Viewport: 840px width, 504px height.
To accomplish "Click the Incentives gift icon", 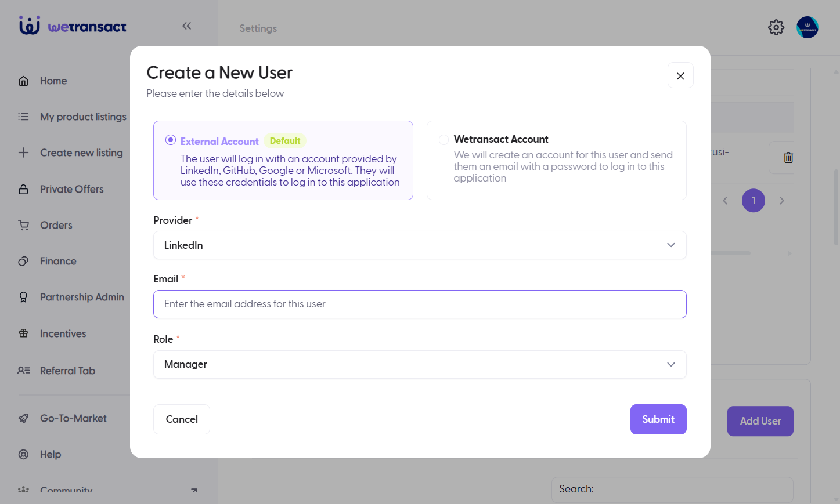I will click(23, 333).
